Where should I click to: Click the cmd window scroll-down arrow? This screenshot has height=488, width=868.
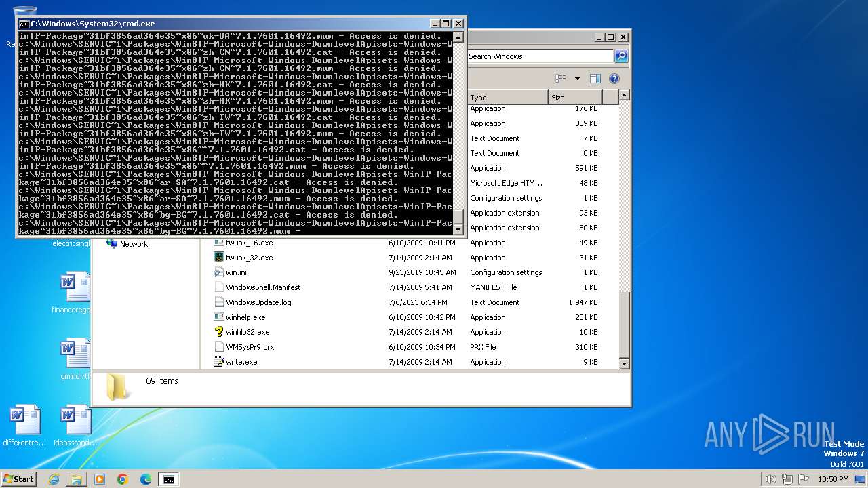pos(458,229)
